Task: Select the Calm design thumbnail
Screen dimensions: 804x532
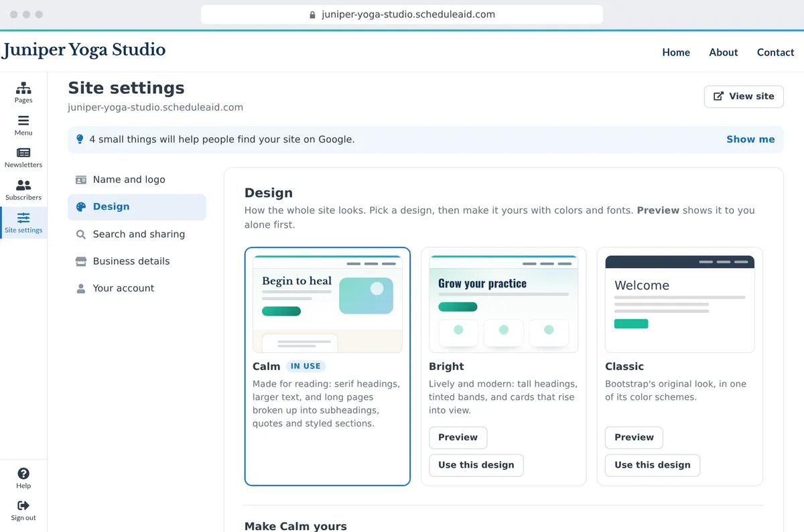Action: (328, 304)
